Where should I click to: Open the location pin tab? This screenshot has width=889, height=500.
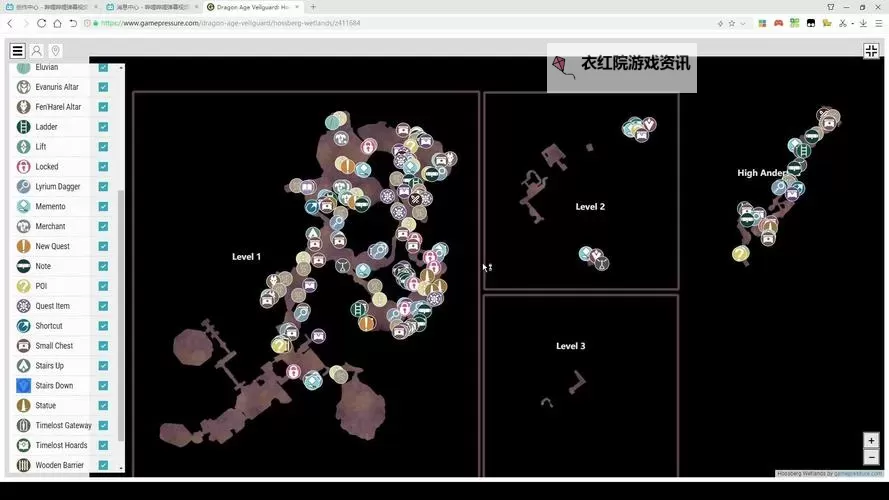[55, 51]
